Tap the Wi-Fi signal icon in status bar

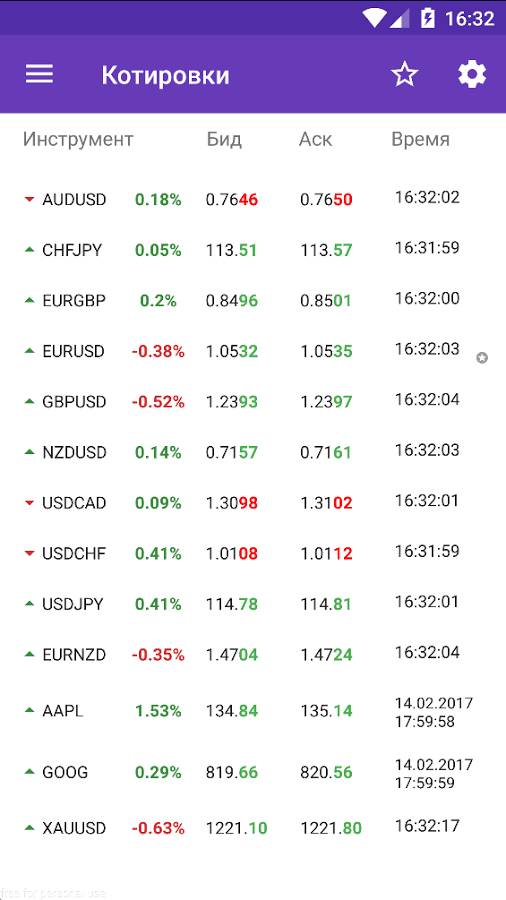[374, 18]
